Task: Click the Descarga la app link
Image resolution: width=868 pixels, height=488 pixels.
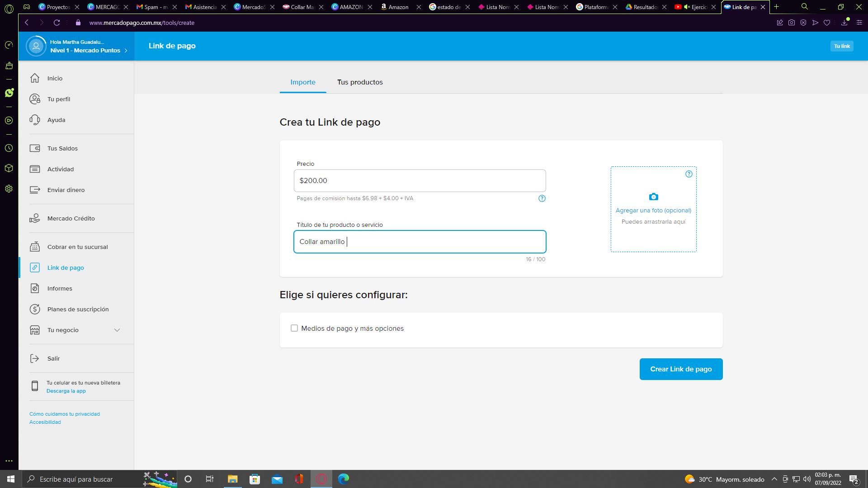Action: click(66, 391)
